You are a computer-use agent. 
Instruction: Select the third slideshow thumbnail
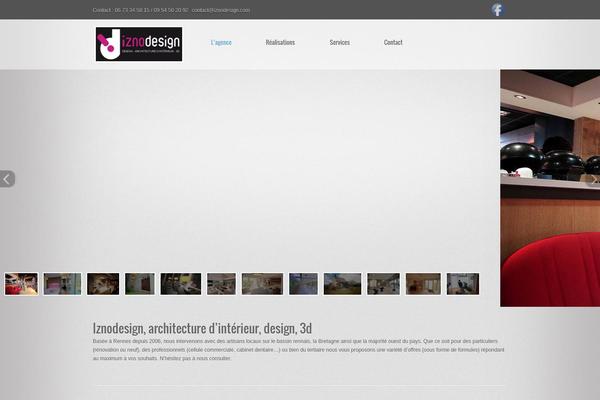(103, 284)
